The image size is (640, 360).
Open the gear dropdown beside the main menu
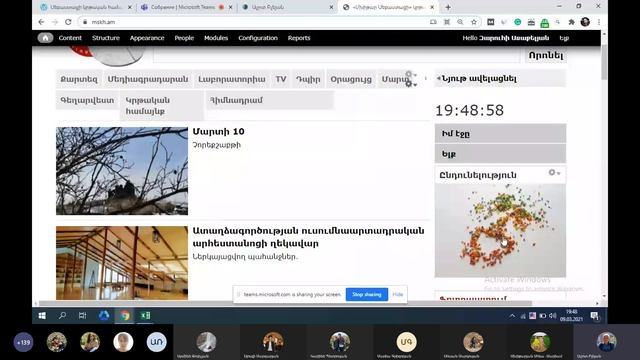(x=410, y=84)
